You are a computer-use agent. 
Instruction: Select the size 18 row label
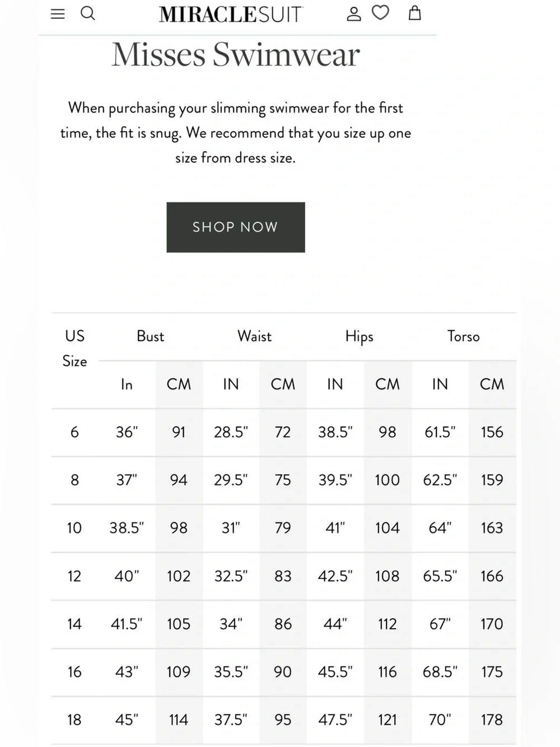point(74,720)
